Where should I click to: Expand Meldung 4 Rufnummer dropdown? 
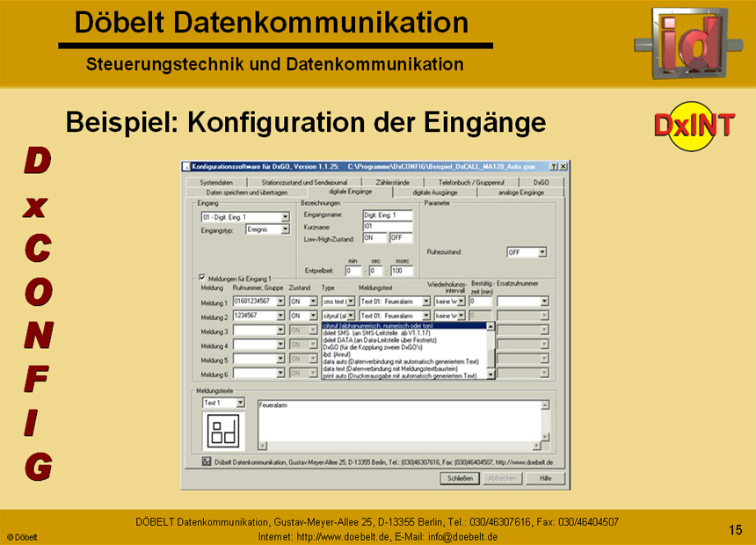pos(280,345)
